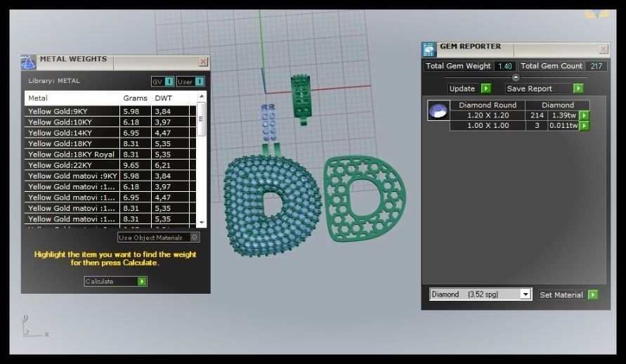
Task: Click green arrow beside 1.39tw gem row
Action: click(584, 115)
